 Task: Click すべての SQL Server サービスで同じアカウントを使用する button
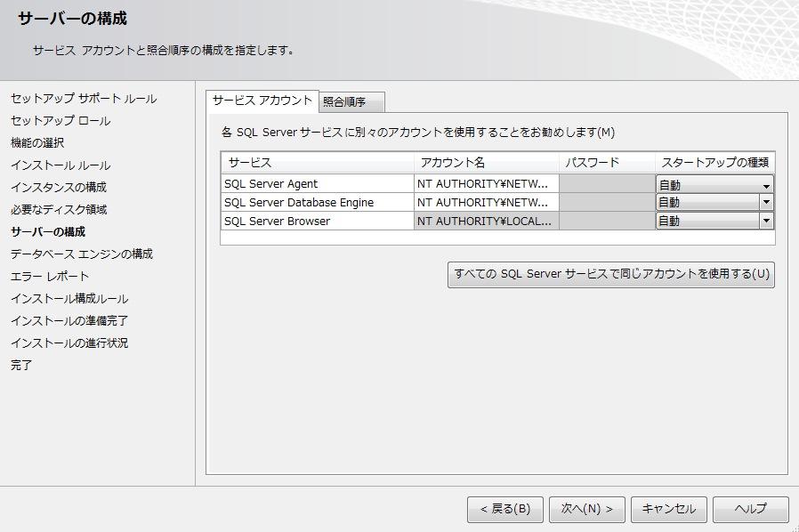click(611, 275)
